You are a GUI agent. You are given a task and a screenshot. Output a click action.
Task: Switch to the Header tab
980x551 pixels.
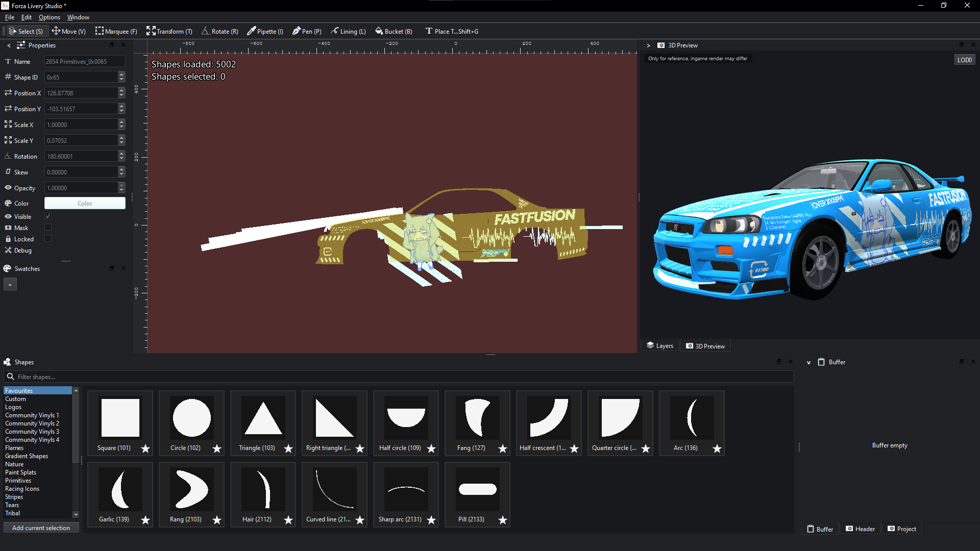(861, 529)
